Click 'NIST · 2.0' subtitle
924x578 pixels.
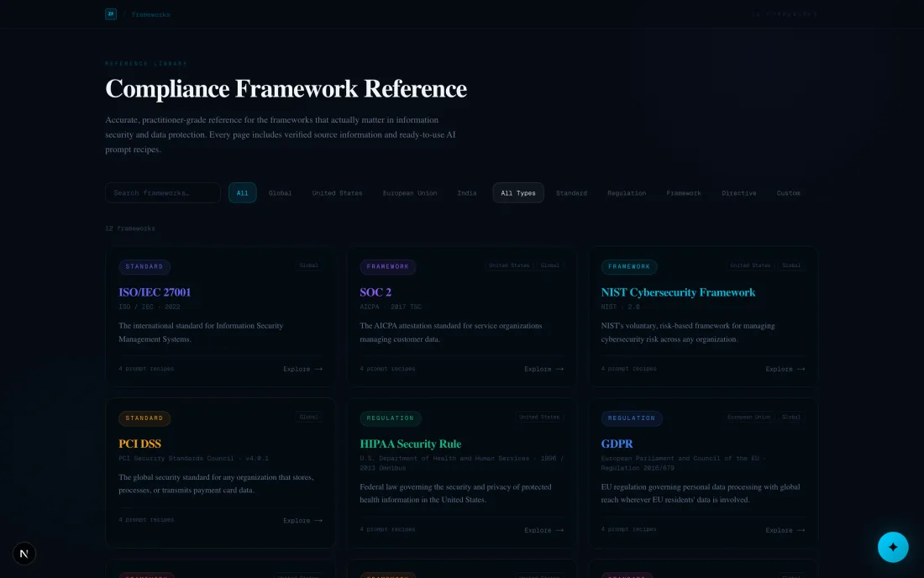620,307
